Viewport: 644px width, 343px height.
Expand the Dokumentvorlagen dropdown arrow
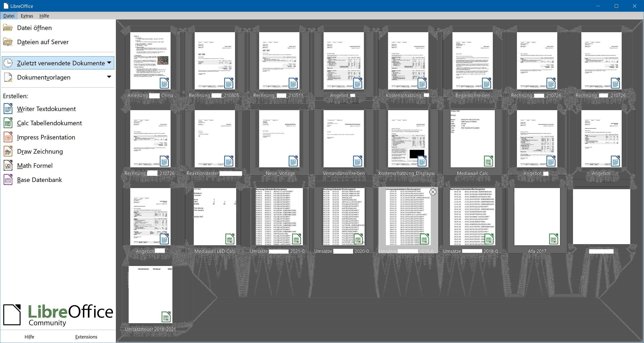(109, 77)
